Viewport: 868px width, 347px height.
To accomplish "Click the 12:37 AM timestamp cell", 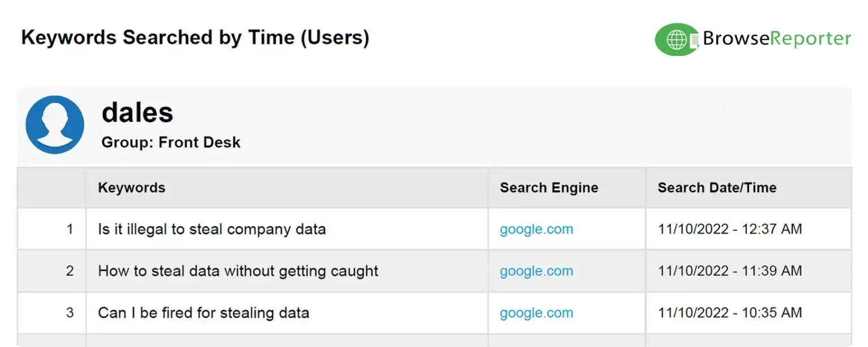I will [730, 229].
